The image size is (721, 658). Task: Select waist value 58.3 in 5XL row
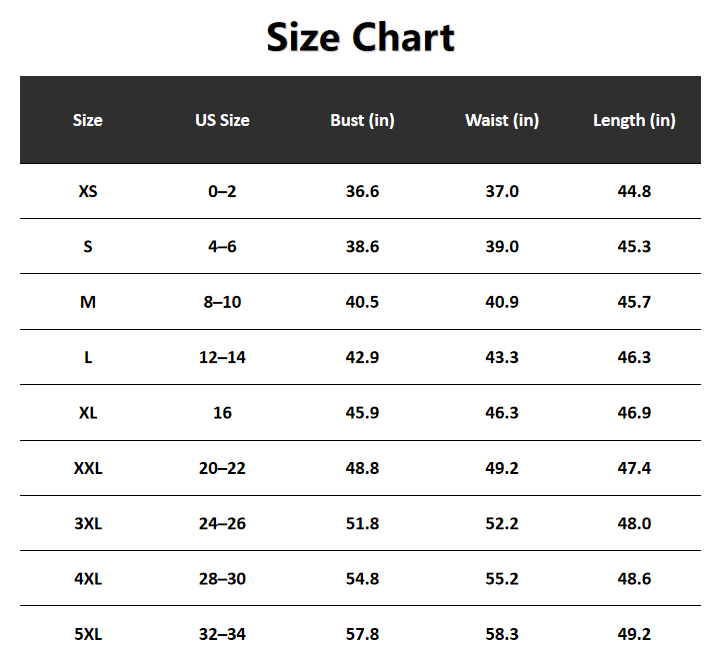pyautogui.click(x=502, y=634)
